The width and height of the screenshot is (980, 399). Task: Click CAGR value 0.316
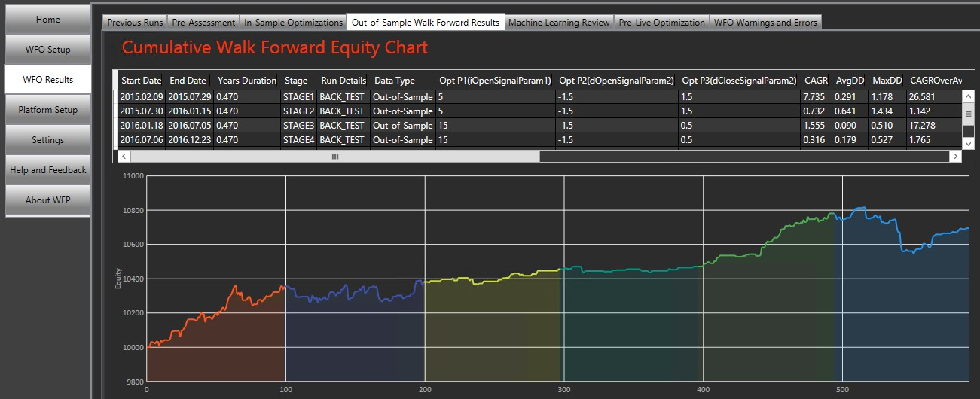pyautogui.click(x=816, y=139)
